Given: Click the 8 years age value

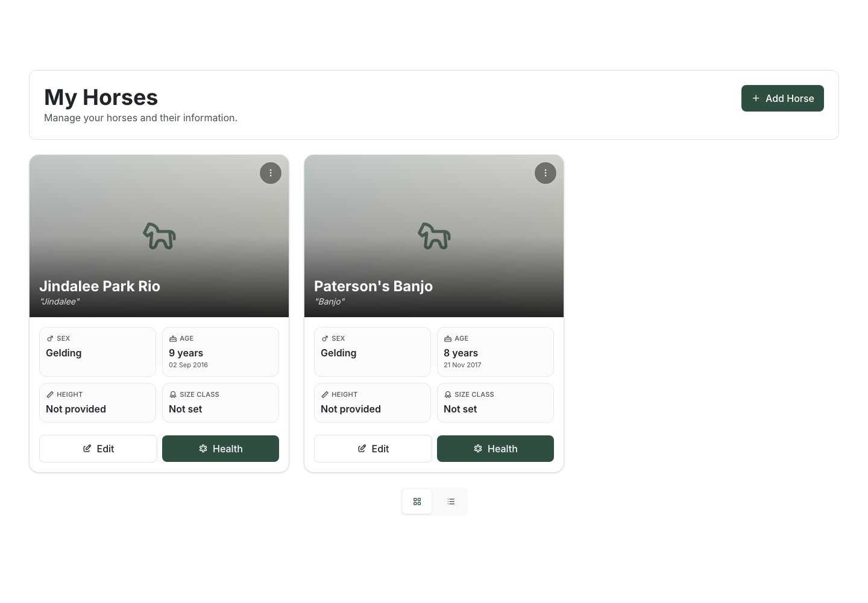Looking at the screenshot, I should (461, 353).
